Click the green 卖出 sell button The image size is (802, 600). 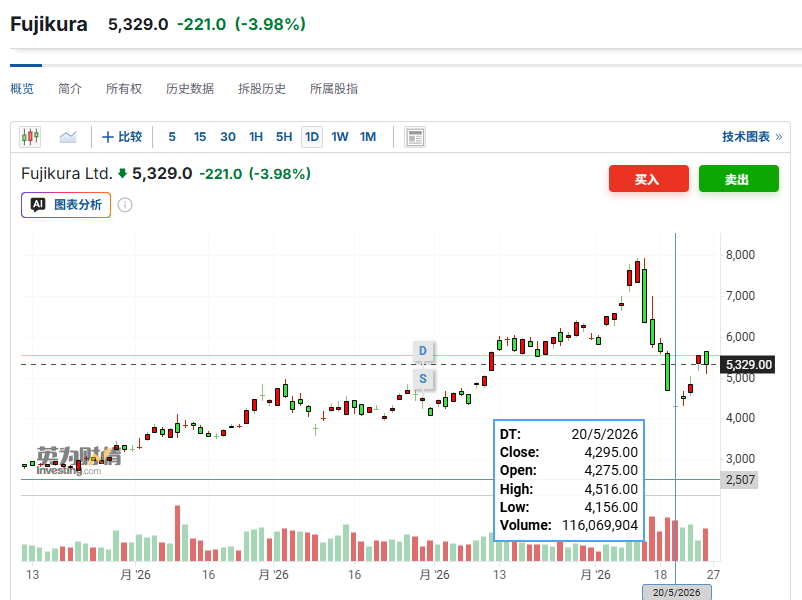click(x=739, y=179)
